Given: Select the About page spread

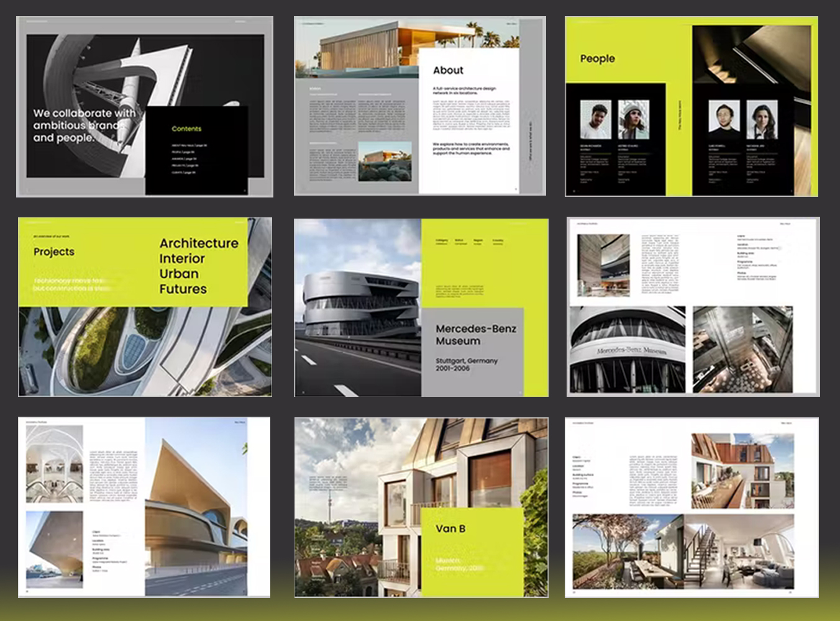Looking at the screenshot, I should pos(419,106).
